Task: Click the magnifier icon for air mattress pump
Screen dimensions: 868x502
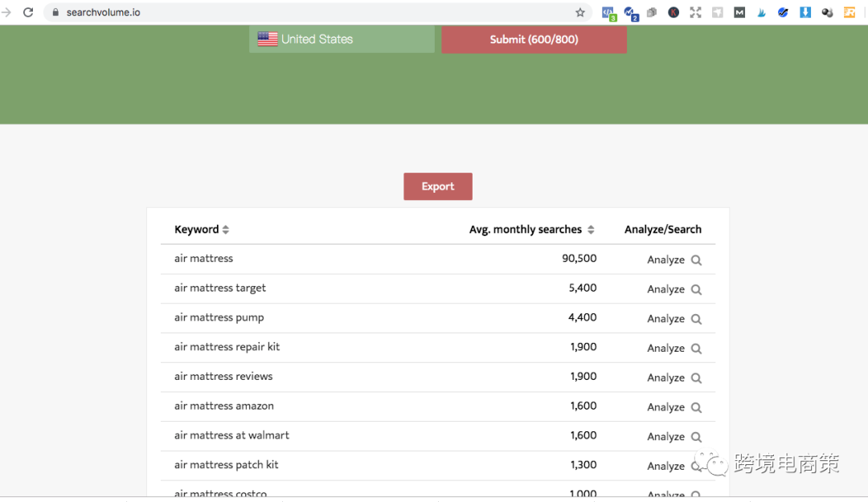Action: coord(696,319)
